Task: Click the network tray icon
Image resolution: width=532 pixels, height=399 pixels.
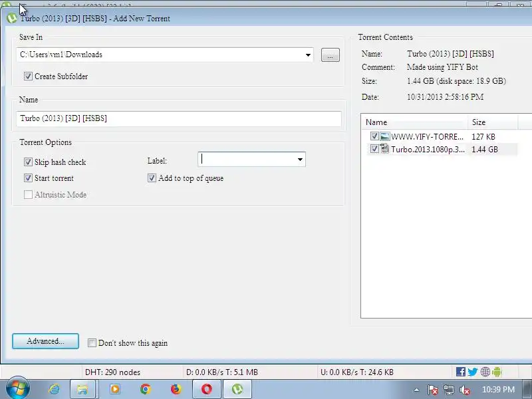Action: click(x=448, y=390)
